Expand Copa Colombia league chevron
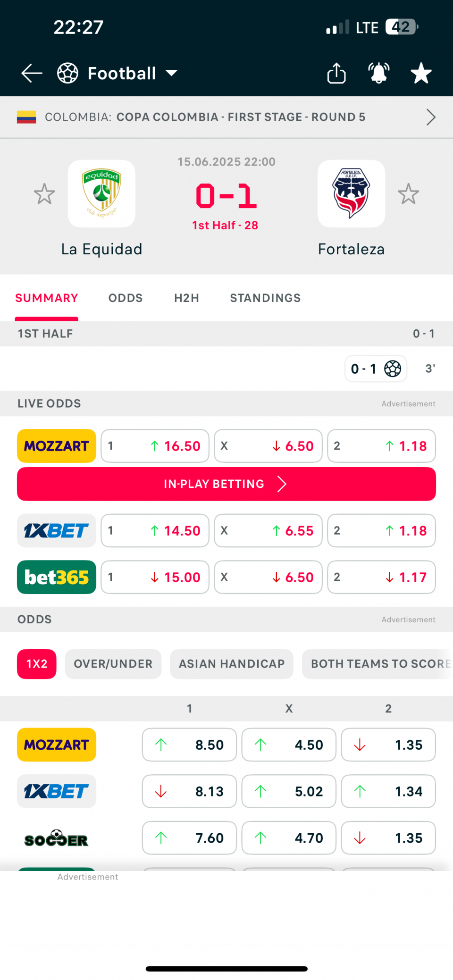This screenshot has width=453, height=980. pyautogui.click(x=431, y=117)
